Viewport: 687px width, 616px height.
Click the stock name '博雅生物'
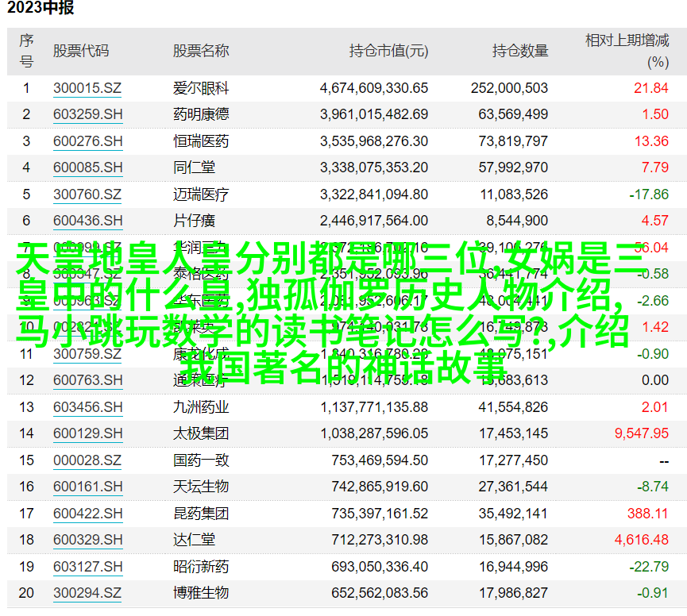pyautogui.click(x=201, y=593)
